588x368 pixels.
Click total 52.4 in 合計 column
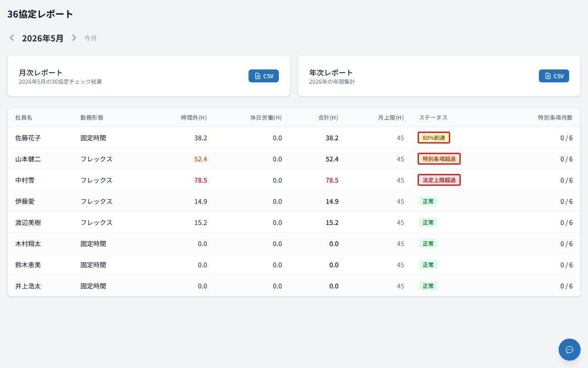coord(332,159)
